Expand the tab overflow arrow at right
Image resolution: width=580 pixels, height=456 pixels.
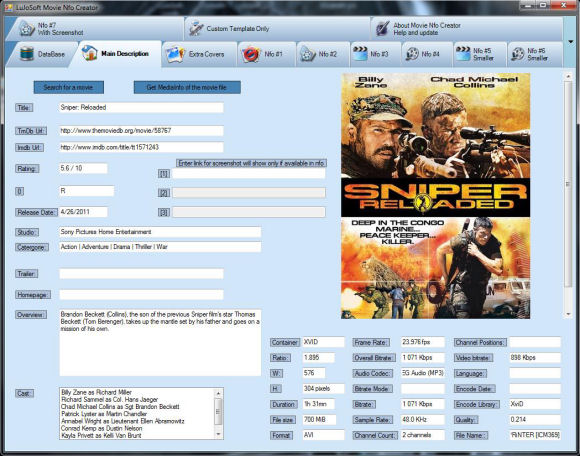pos(570,42)
